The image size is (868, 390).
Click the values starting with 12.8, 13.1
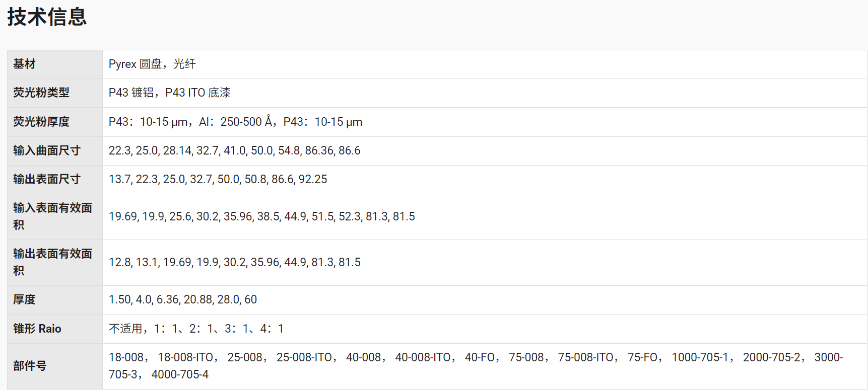point(234,262)
